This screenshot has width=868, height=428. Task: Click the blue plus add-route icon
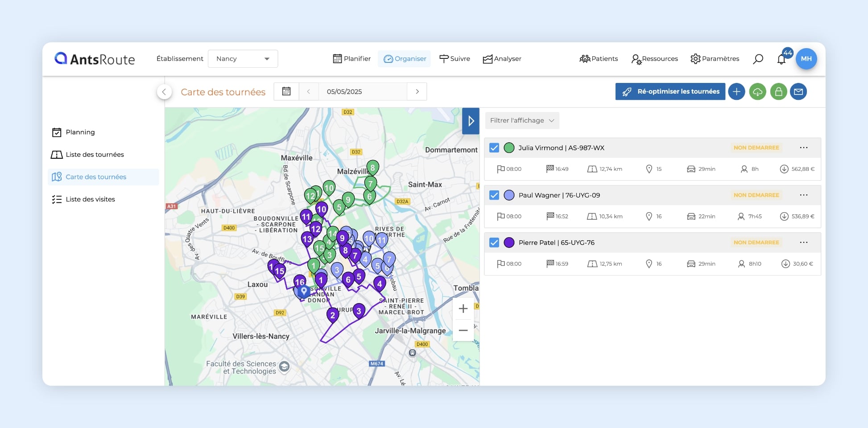point(736,92)
